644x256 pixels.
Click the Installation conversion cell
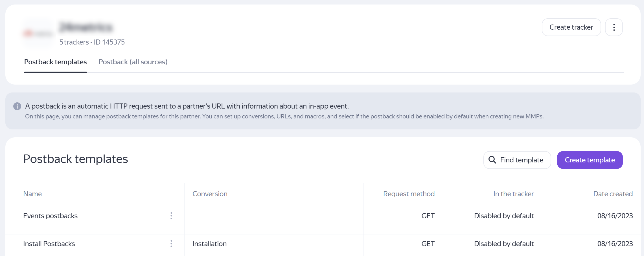[209, 244]
